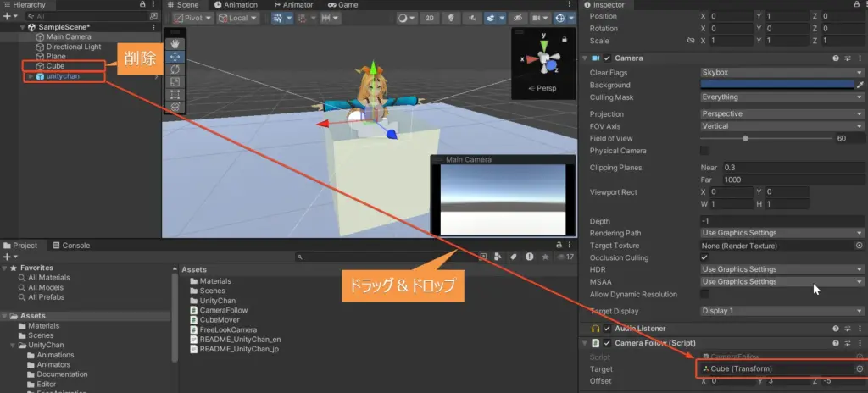Open Pivot handle position dropdown
This screenshot has width=868, height=393.
pos(192,18)
